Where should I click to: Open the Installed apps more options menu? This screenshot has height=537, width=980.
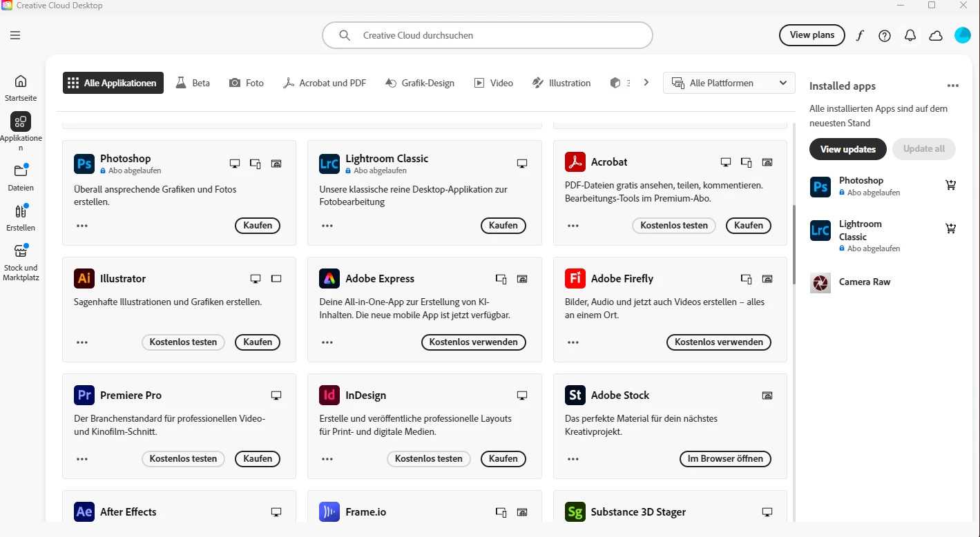[x=953, y=86]
